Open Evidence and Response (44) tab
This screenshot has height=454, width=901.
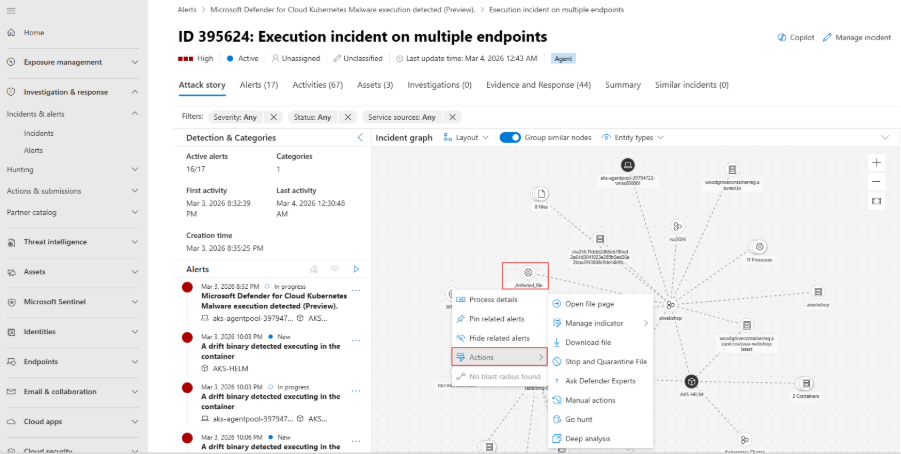coord(538,85)
